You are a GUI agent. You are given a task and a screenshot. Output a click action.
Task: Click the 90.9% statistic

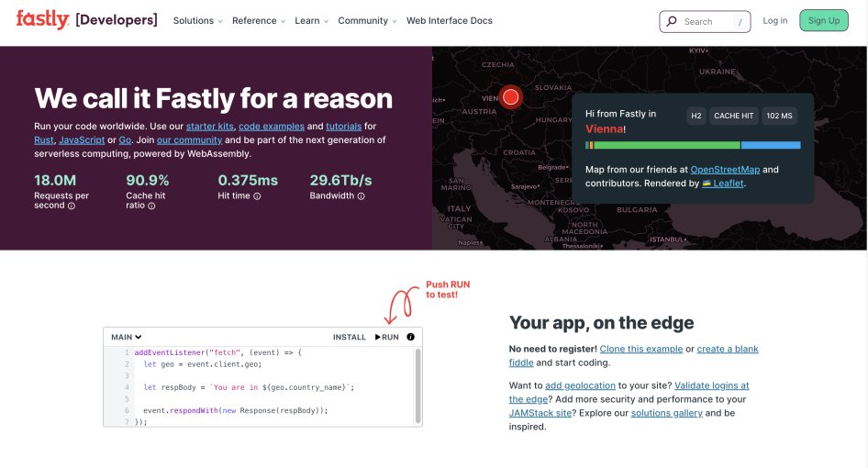147,181
